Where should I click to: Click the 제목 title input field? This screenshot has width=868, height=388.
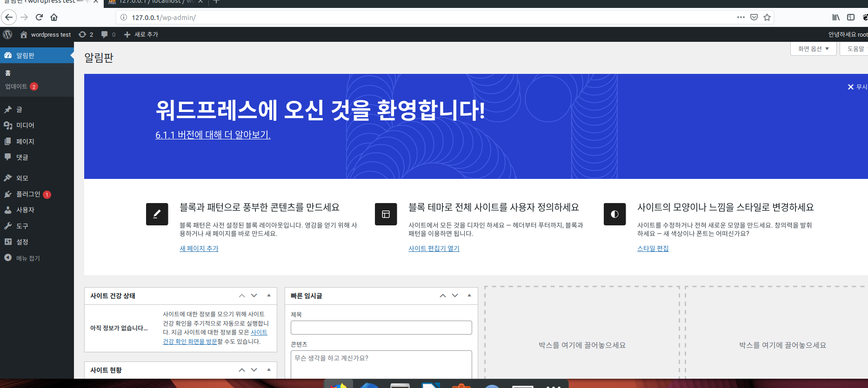[381, 328]
